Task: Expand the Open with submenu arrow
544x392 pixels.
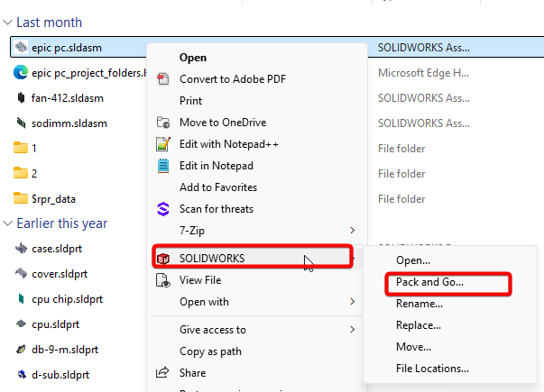Action: (x=353, y=302)
